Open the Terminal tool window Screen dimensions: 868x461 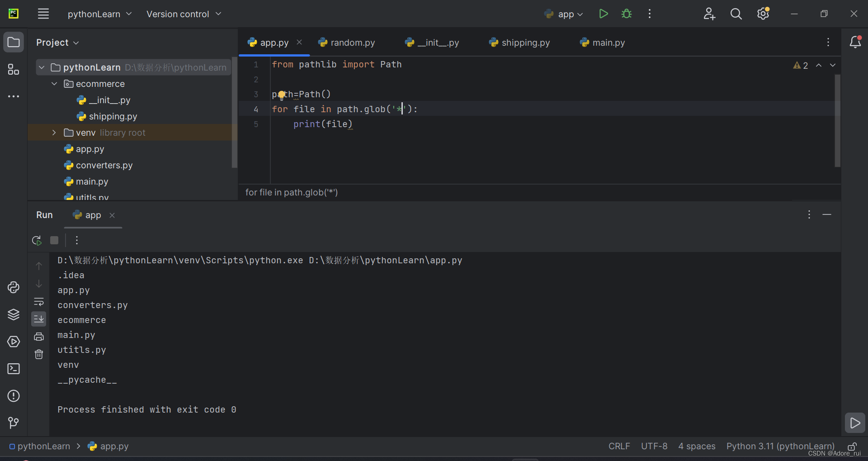14,369
